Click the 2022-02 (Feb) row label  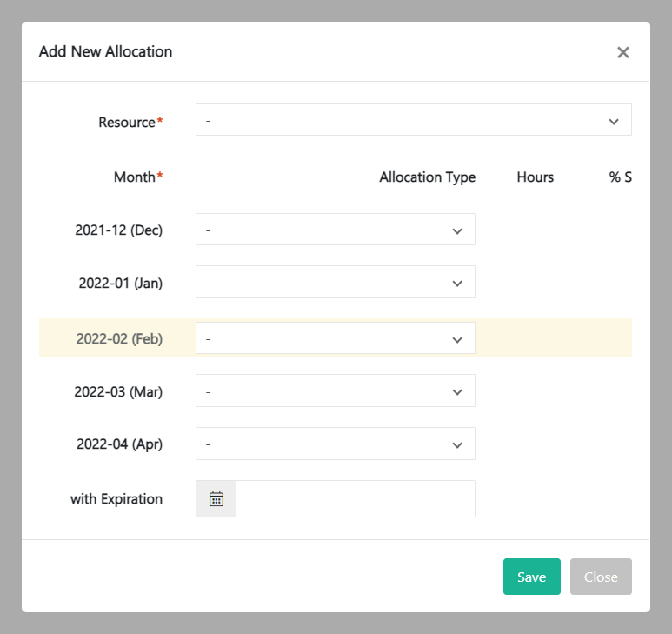click(x=119, y=338)
